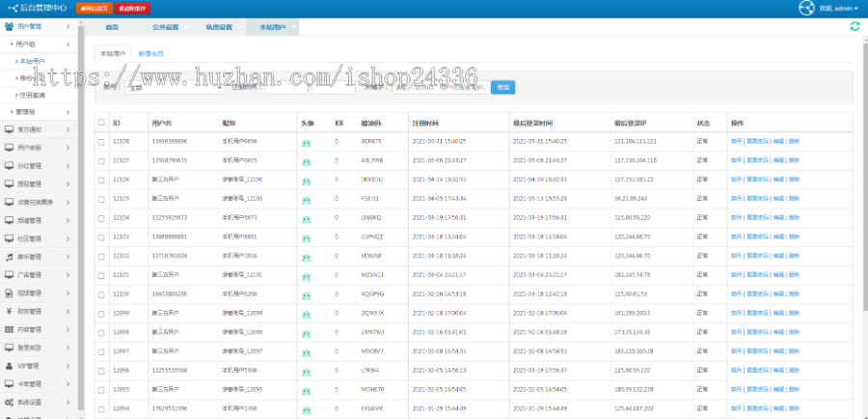Click the green refresh icon
This screenshot has height=419, width=868.
[x=854, y=26]
